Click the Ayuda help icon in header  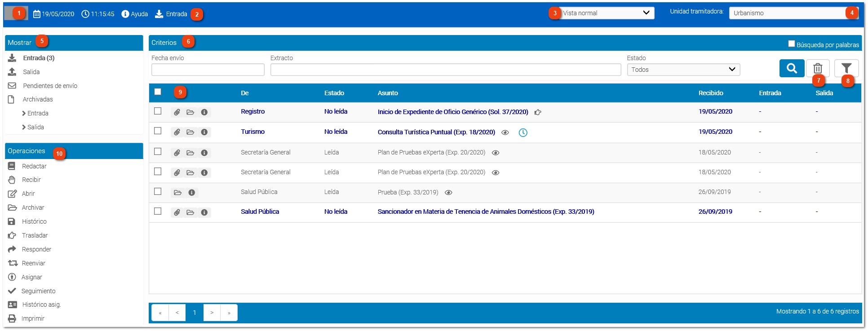tap(125, 14)
